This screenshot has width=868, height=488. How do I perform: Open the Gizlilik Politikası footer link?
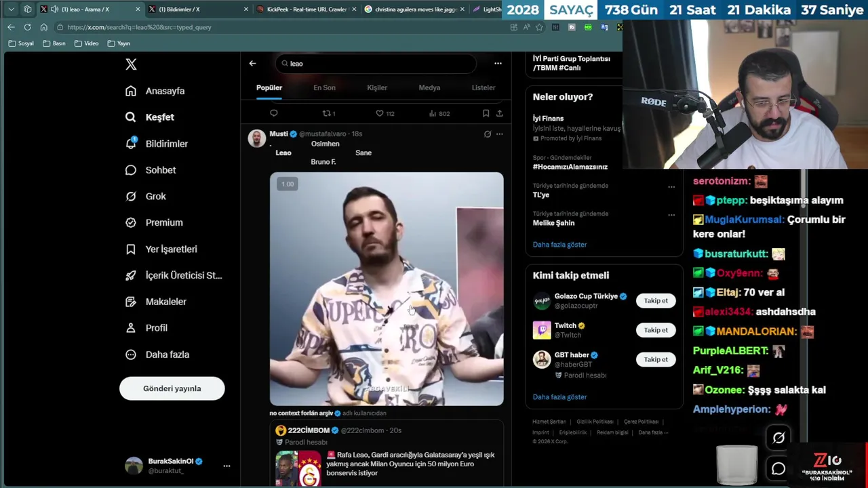pyautogui.click(x=595, y=422)
